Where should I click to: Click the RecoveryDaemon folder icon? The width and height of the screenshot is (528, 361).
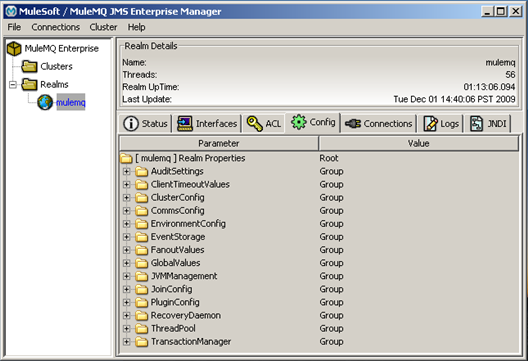(x=141, y=316)
